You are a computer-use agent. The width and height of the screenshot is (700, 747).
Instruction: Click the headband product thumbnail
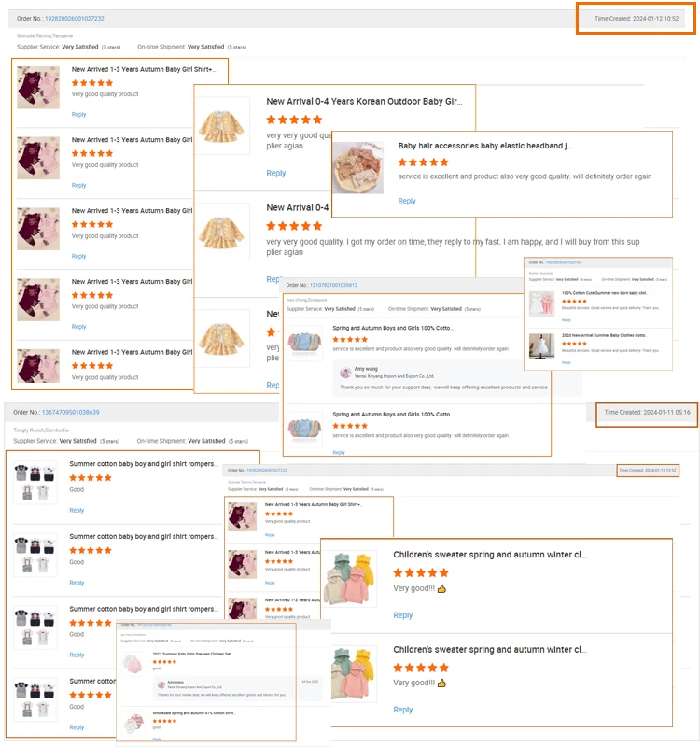pos(358,167)
